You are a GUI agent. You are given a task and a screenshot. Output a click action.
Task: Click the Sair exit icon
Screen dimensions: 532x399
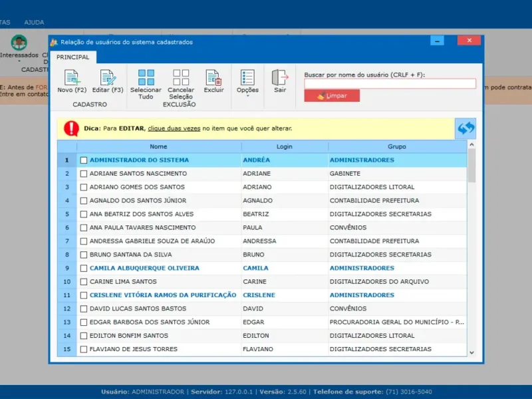(280, 77)
